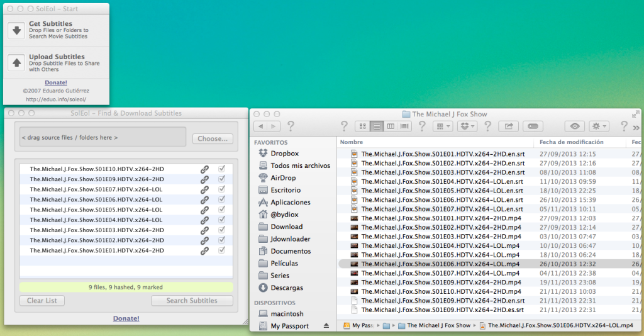Screen dimensions: 644x336
Task: Click the Quick Look eye icon
Action: (575, 126)
